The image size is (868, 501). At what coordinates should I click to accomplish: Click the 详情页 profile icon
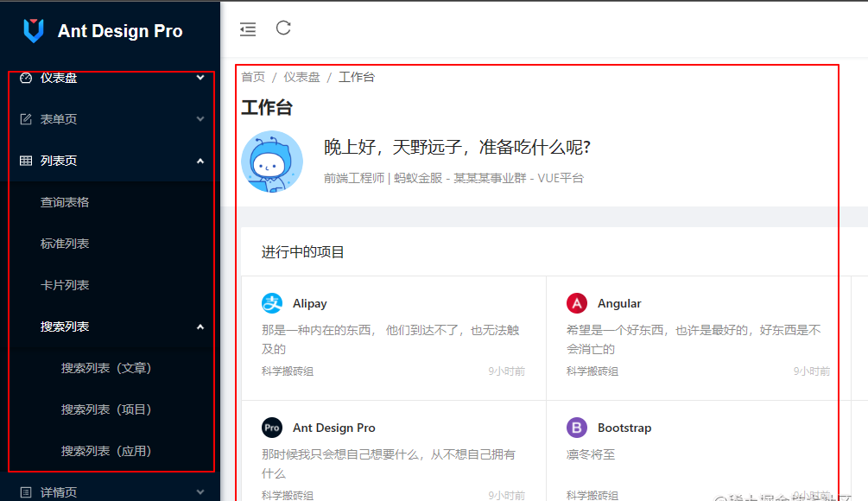26,492
